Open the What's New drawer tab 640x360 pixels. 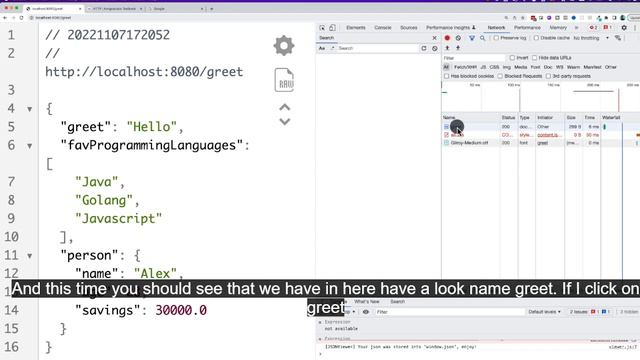point(366,302)
